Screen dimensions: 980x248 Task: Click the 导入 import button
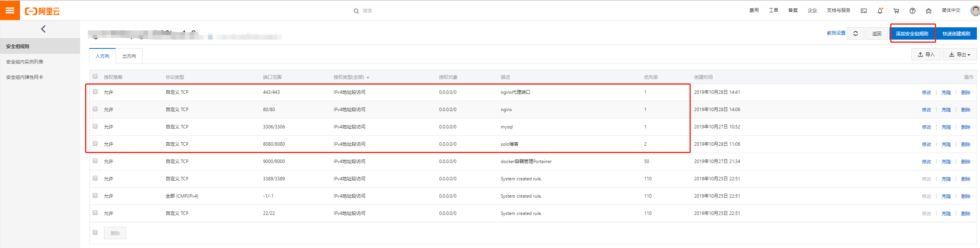click(926, 54)
